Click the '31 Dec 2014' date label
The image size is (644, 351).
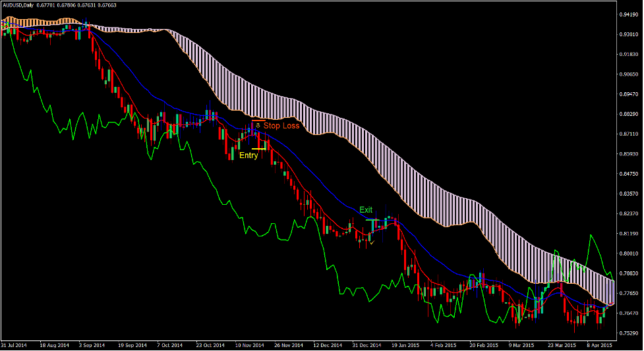(366, 345)
